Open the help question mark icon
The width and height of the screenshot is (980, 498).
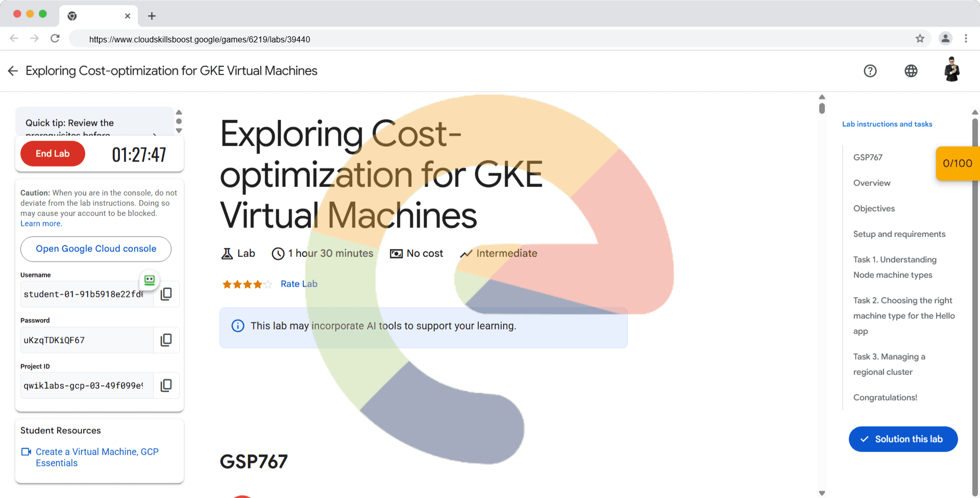[870, 71]
